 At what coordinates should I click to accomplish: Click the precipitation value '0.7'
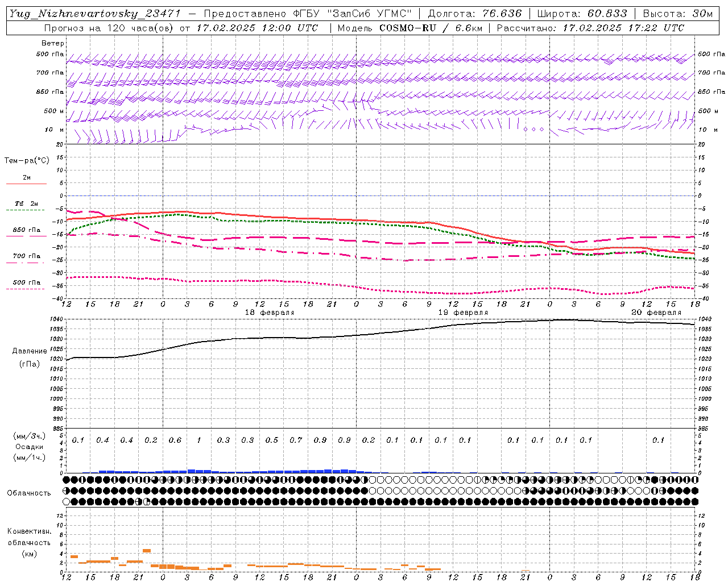pyautogui.click(x=296, y=440)
